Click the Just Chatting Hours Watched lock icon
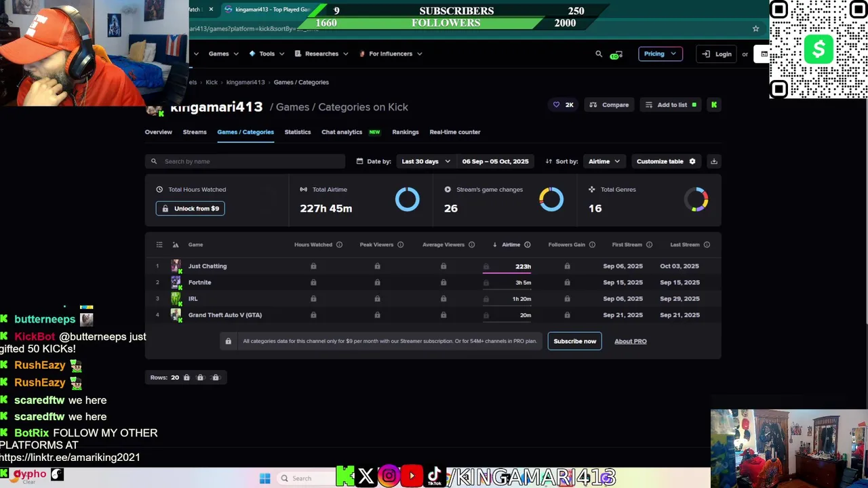Viewport: 868px width, 488px height. [313, 266]
